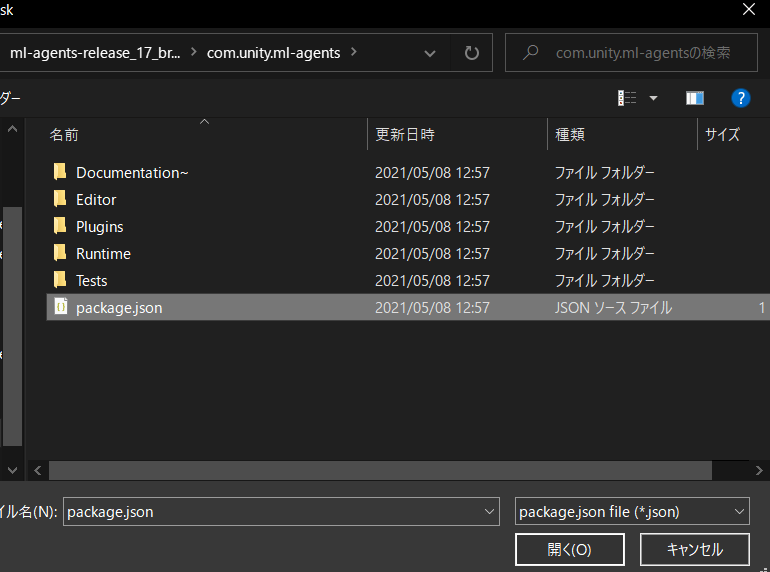Go to ml-agents-release_17_br... breadcrumb folder
The image size is (770, 572).
(x=95, y=53)
